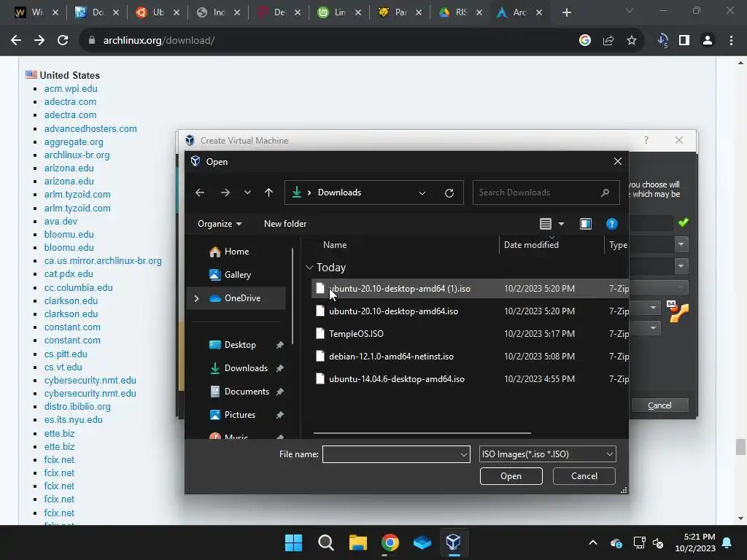Select Home in navigation pane
This screenshot has width=747, height=560.
(x=236, y=252)
